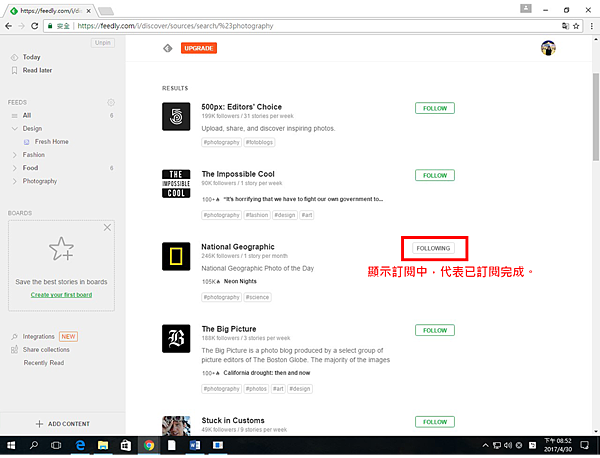
Task: Collapse the Design category chevron
Action: coord(15,129)
